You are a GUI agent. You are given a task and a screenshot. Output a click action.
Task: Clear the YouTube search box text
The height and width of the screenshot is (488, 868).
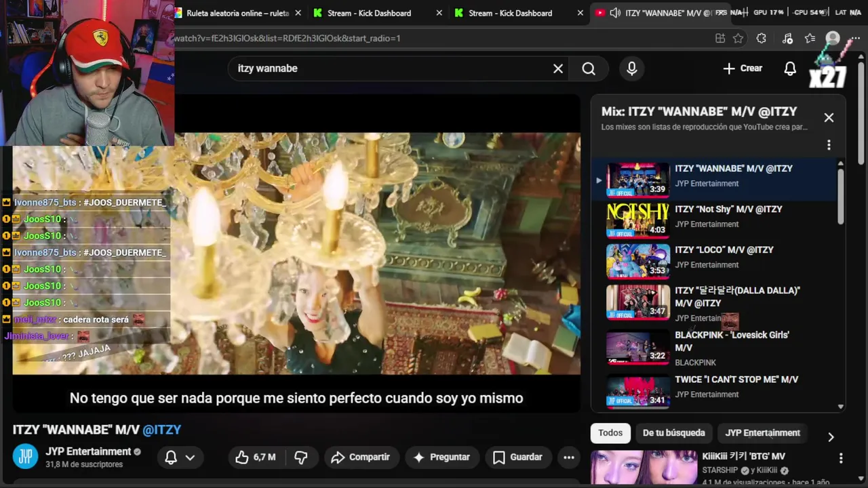pyautogui.click(x=558, y=68)
